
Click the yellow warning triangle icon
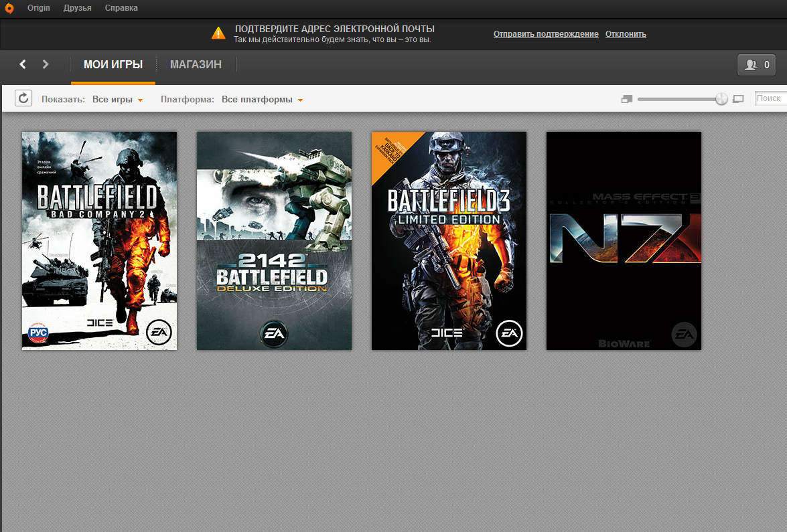(218, 33)
